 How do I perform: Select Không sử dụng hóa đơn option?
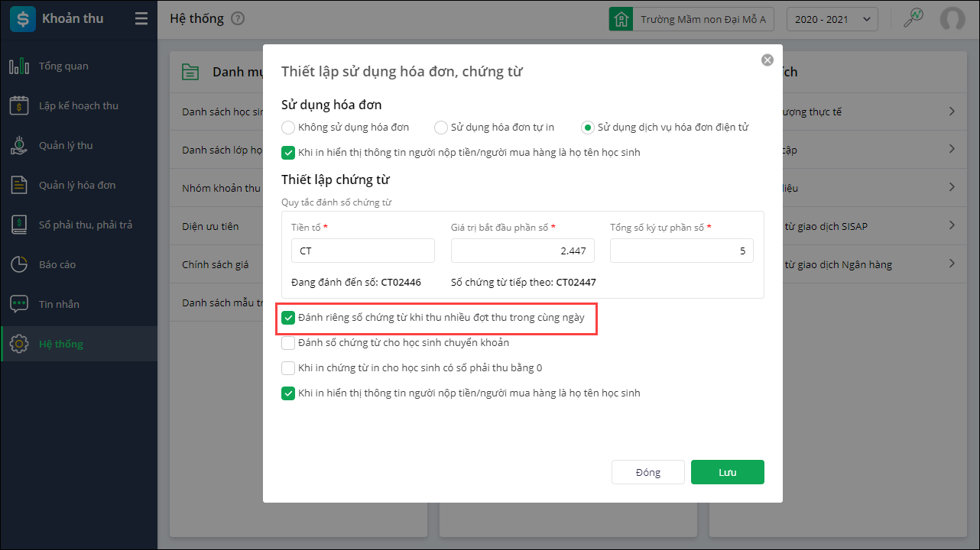(x=288, y=128)
